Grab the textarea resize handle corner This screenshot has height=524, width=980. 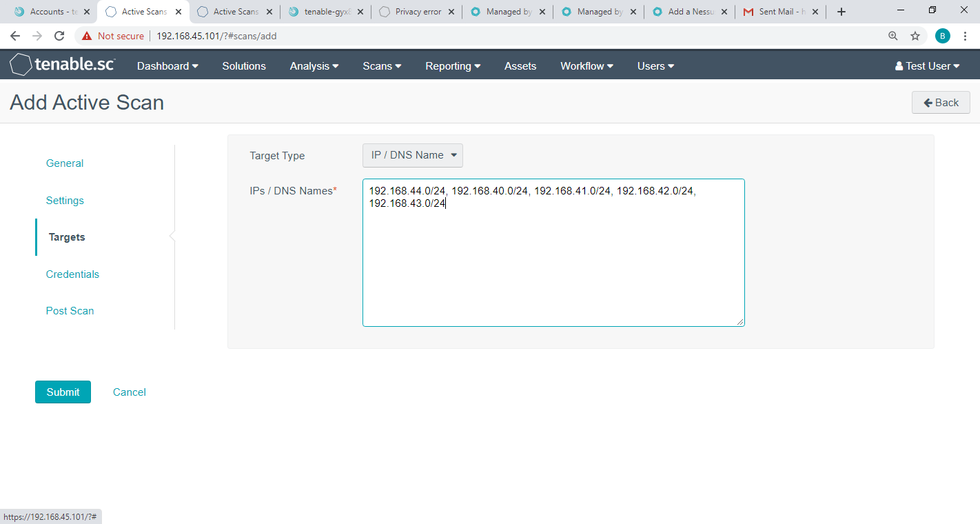click(x=740, y=322)
